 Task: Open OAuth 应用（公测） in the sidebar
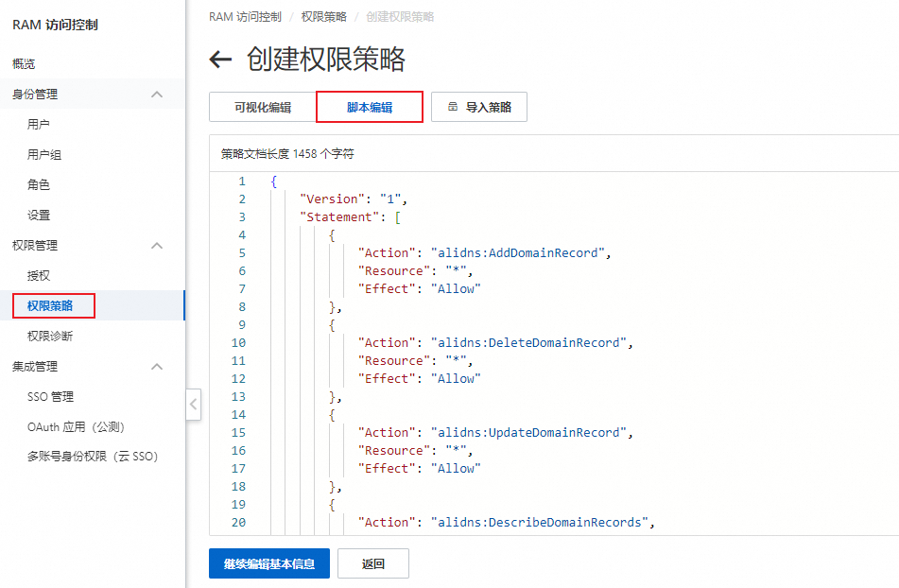[76, 427]
